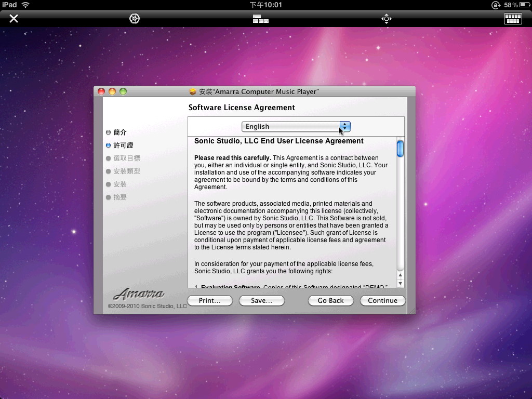This screenshot has width=532, height=399.
Task: Close the remote session with the X icon
Action: 14,18
